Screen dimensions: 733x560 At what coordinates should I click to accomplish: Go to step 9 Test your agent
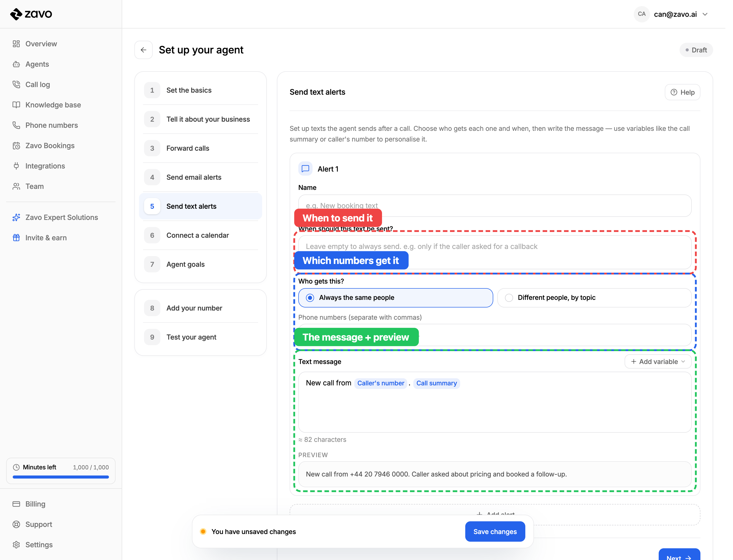(x=200, y=337)
